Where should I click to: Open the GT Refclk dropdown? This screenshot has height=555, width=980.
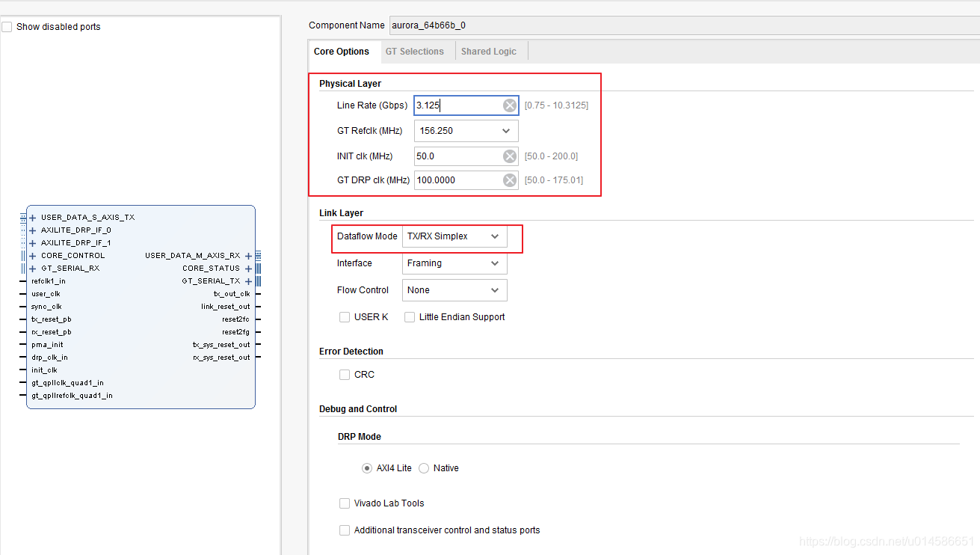click(466, 131)
